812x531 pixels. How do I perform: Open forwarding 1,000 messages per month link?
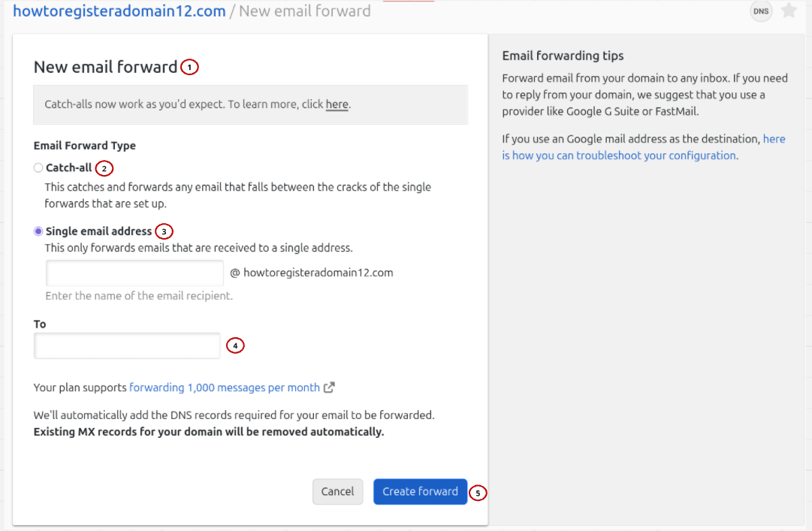coord(225,388)
